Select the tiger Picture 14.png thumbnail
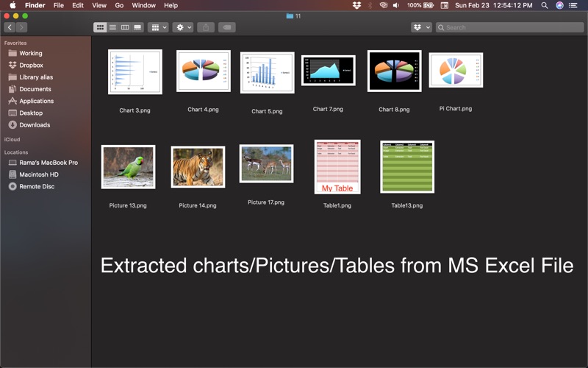The height and width of the screenshot is (368, 588). pos(198,167)
